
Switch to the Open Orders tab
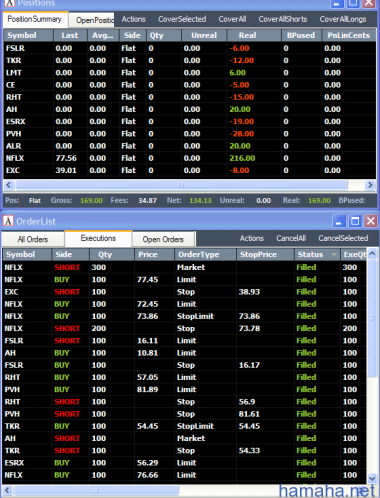pyautogui.click(x=163, y=239)
